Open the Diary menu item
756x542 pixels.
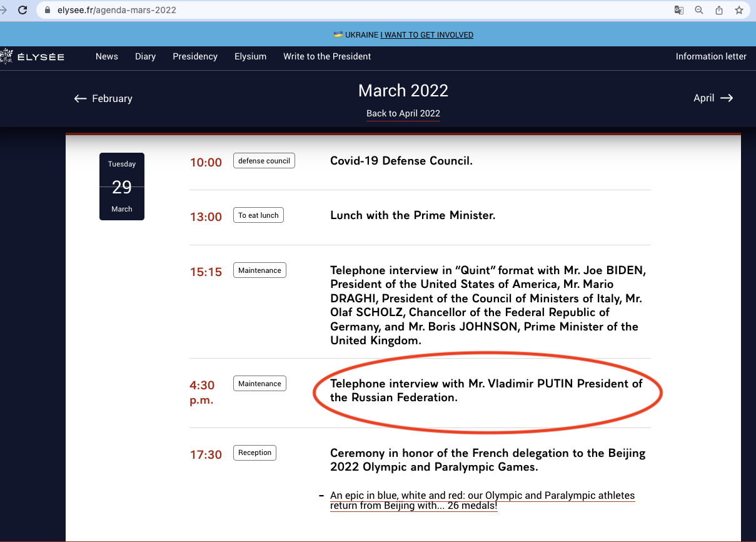145,56
